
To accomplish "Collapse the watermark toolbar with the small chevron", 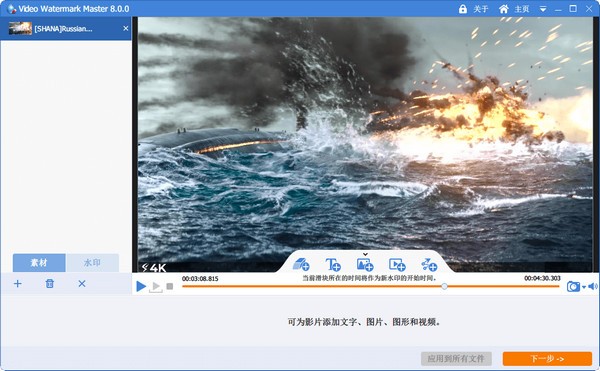I will pyautogui.click(x=365, y=254).
